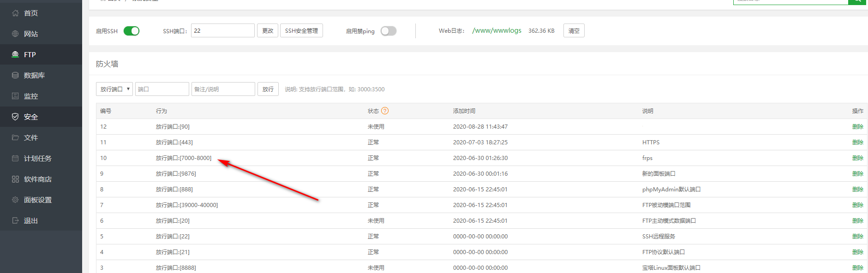Click the FTP icon in the sidebar
This screenshot has height=273, width=868.
coord(15,54)
